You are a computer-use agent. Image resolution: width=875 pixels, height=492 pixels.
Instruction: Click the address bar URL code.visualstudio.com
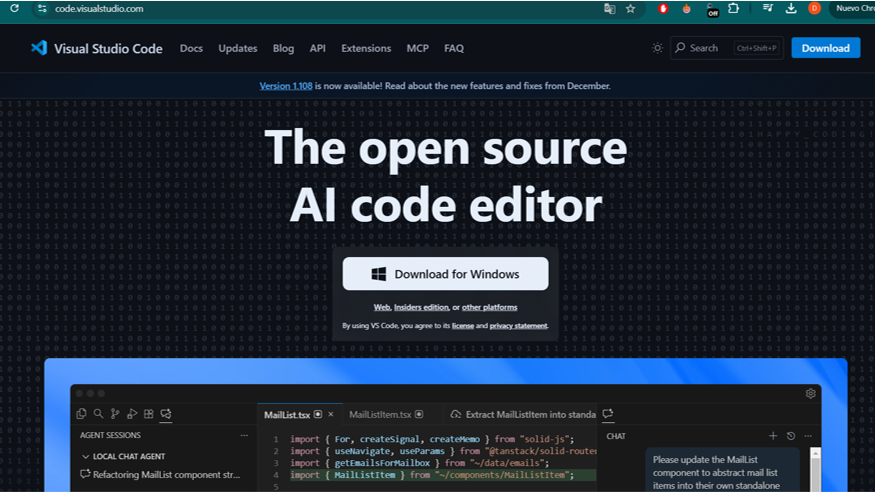[x=99, y=8]
